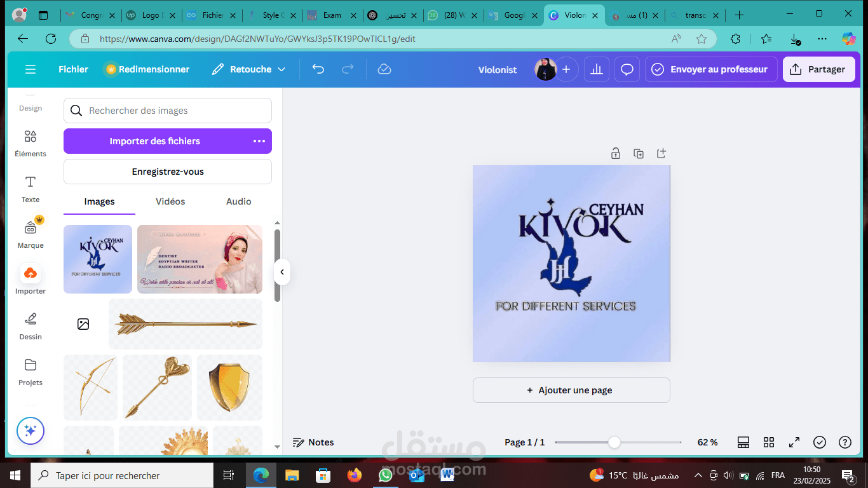Click Envoyer au professeur button
This screenshot has height=488, width=868.
(x=711, y=69)
